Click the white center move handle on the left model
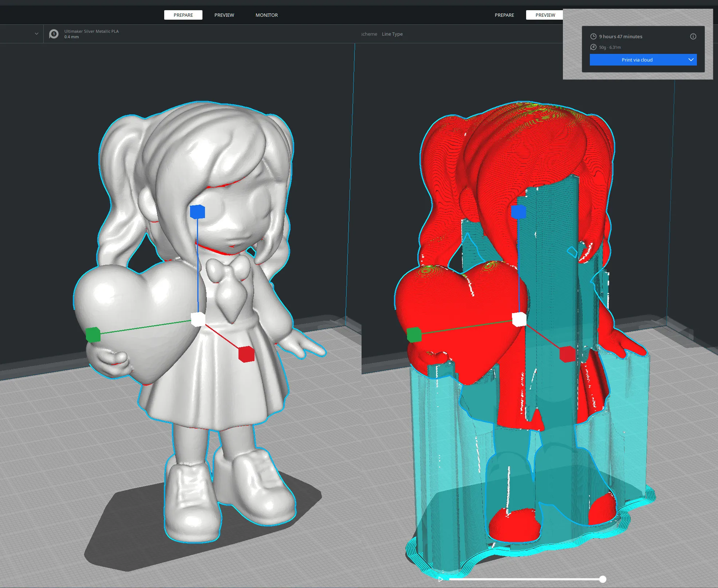 198,319
